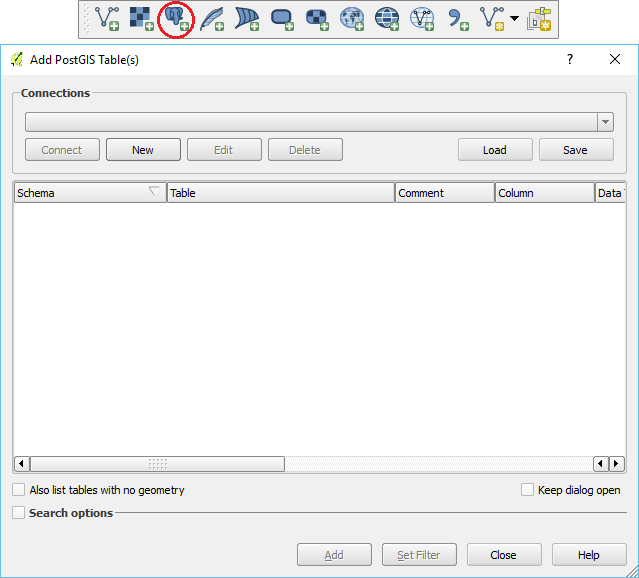639x578 pixels.
Task: Click the last toolbar icon with yellow star
Action: point(539,19)
